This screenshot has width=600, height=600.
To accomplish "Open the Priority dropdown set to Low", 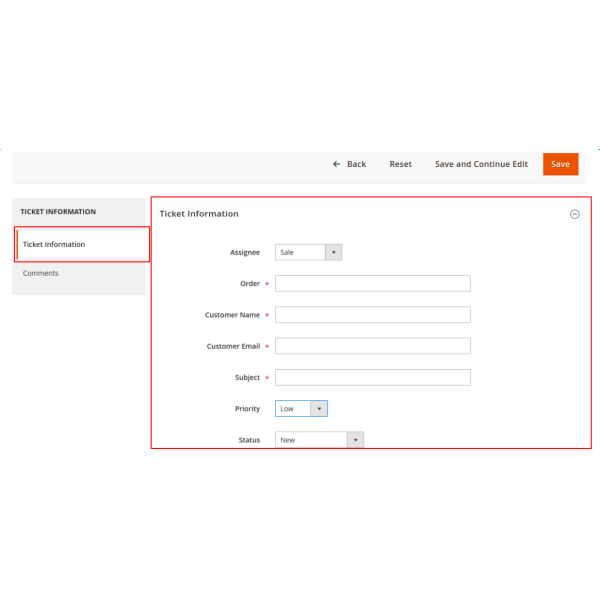I will tap(301, 409).
